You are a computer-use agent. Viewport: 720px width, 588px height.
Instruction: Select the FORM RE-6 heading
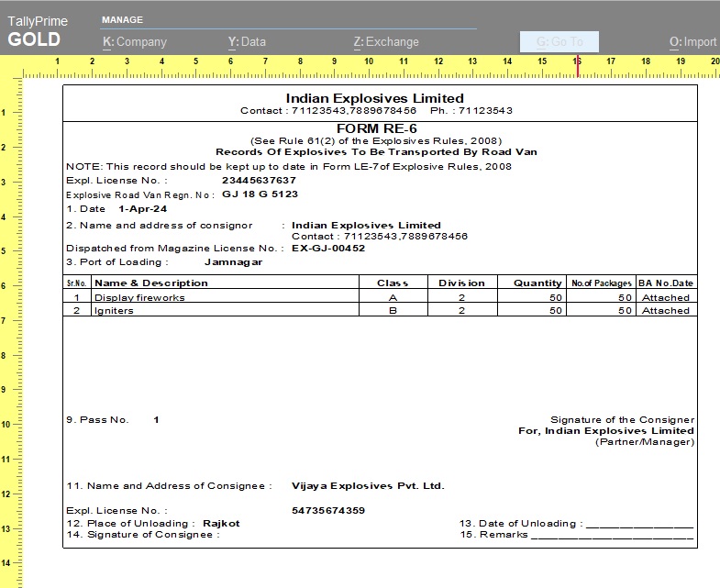(377, 128)
